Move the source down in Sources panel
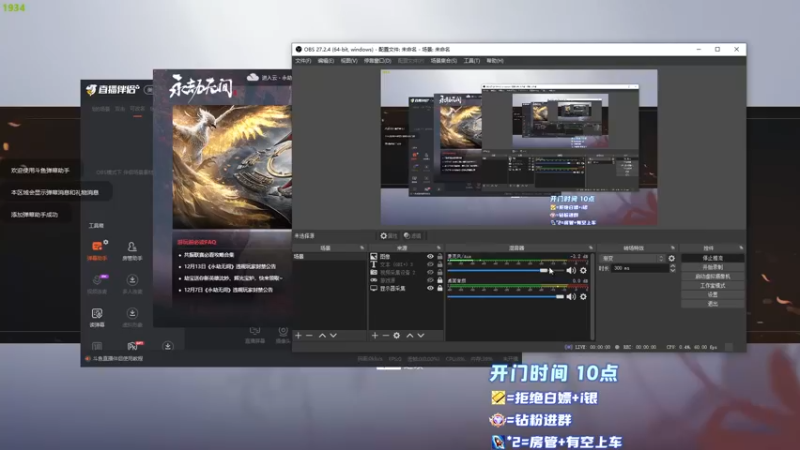This screenshot has width=800, height=450. 421,336
